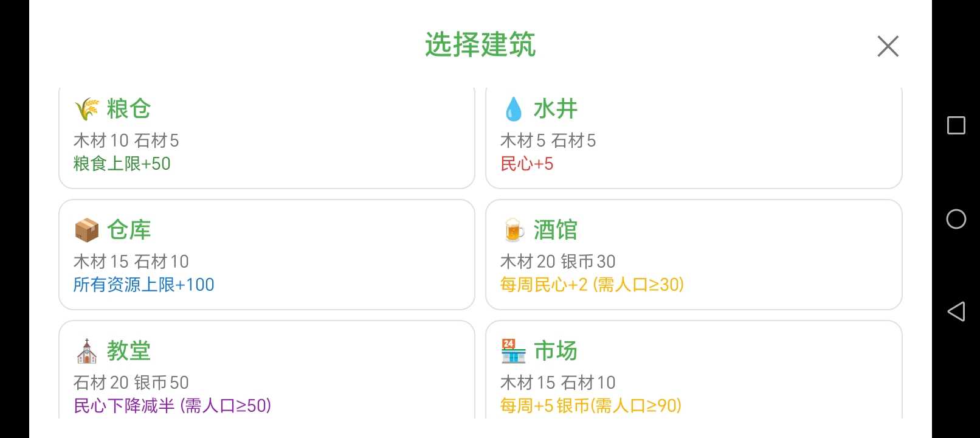This screenshot has width=980, height=438.
Task: Close the 选择建筑 dialog
Action: [x=888, y=46]
